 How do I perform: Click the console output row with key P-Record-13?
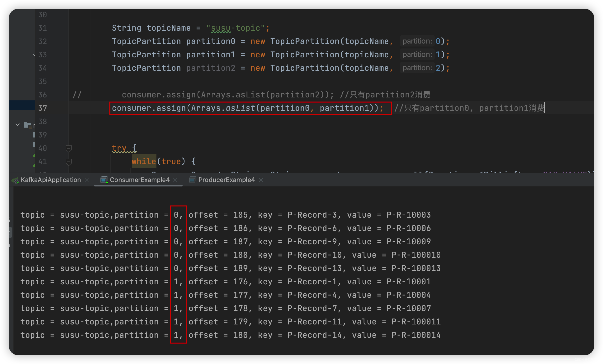tap(230, 268)
